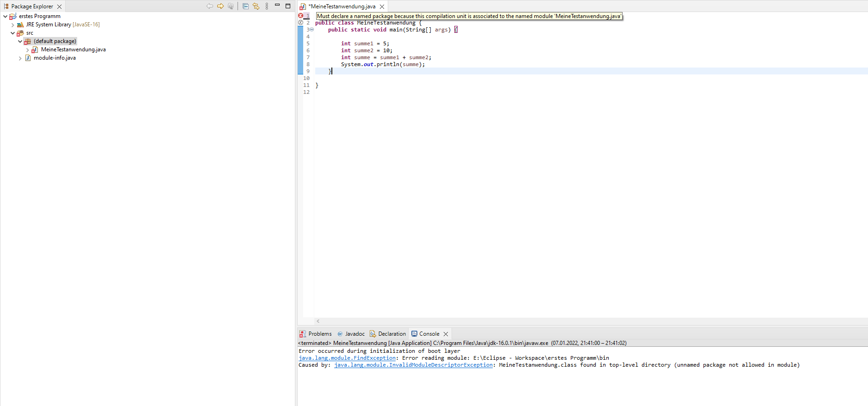The image size is (868, 406).
Task: Maximize the Package Explorer panel
Action: 288,6
